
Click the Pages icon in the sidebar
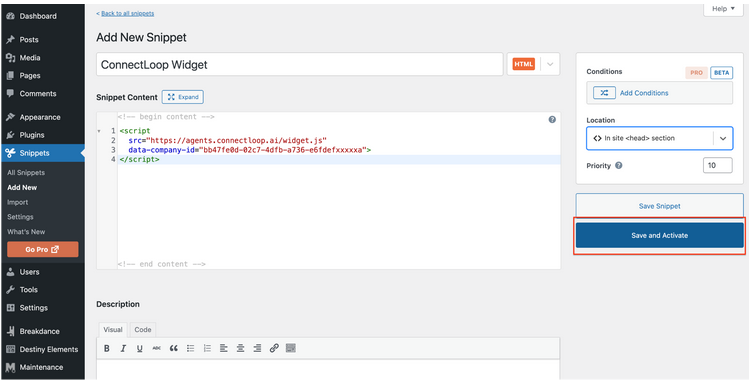point(11,75)
